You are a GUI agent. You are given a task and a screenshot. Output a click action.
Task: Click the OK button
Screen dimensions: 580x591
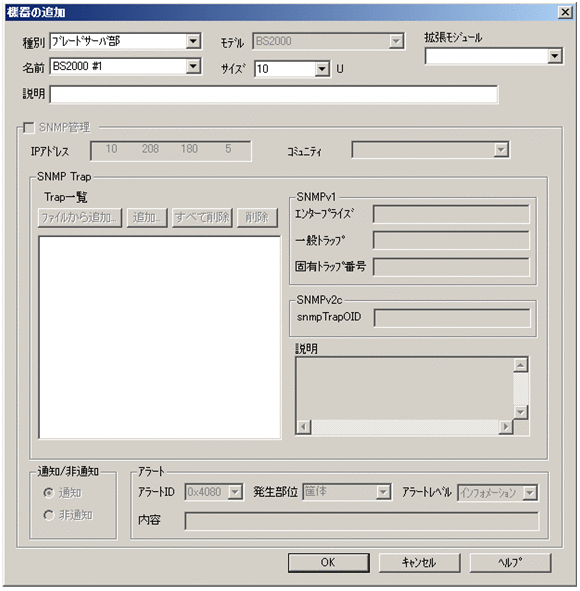coord(328,563)
